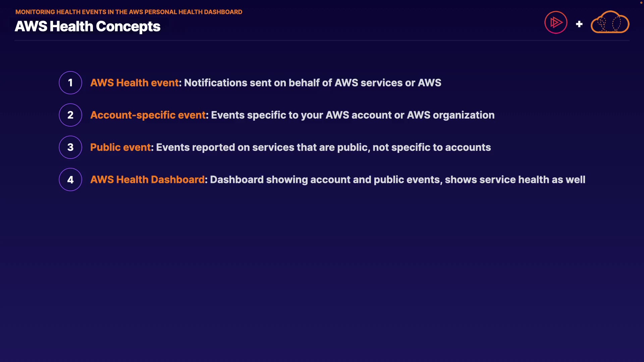Click the words 'shows service health as well'
Screen dimensions: 644x362
[515, 180]
